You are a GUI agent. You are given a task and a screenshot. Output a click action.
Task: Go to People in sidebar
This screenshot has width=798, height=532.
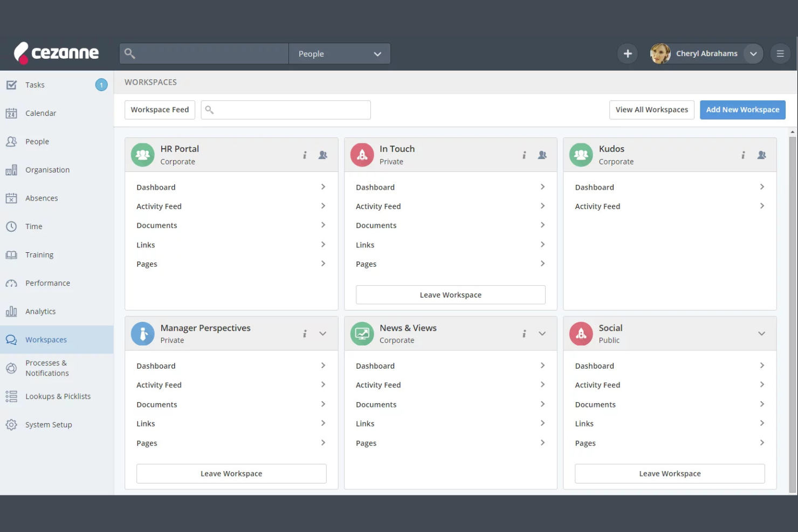(57, 141)
